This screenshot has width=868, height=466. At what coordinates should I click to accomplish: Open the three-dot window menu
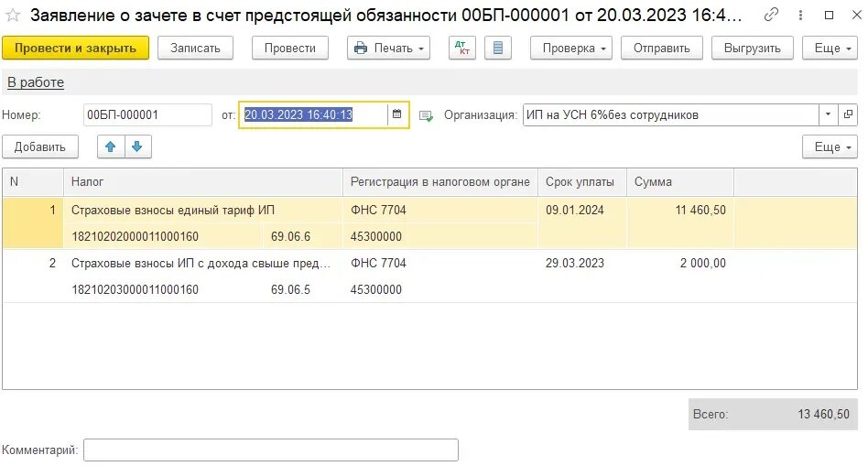click(x=800, y=15)
